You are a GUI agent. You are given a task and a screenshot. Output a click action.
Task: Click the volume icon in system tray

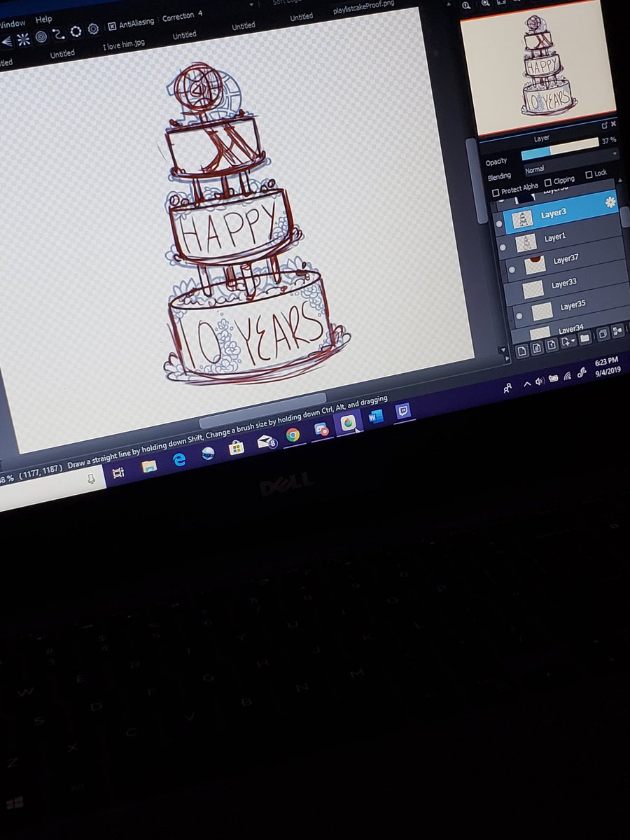(540, 381)
